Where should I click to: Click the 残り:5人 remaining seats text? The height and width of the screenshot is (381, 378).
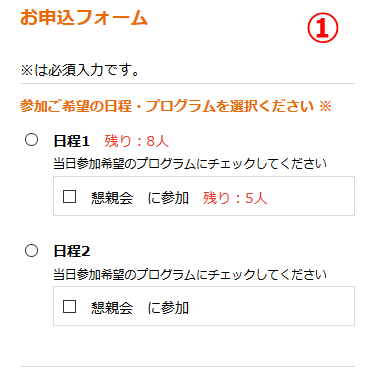(235, 198)
